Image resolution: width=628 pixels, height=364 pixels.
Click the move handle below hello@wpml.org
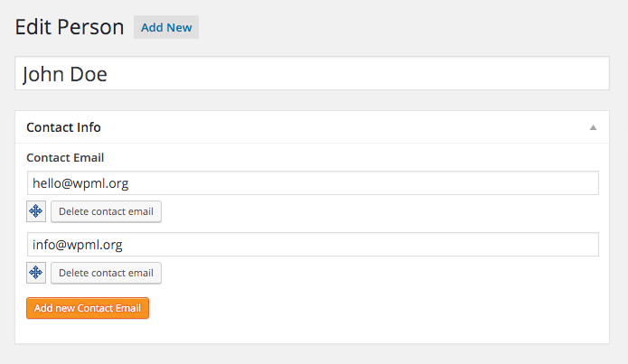coord(36,211)
